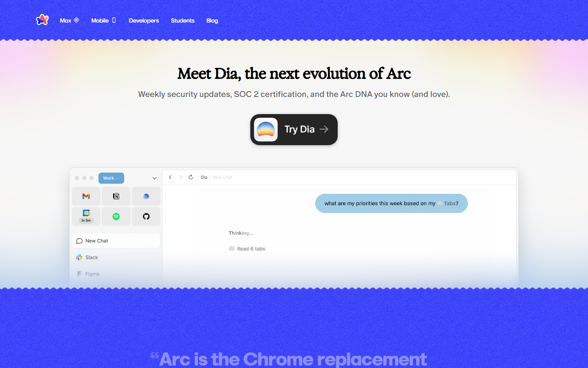Click the reload page icon
The width and height of the screenshot is (588, 368).
tap(191, 177)
